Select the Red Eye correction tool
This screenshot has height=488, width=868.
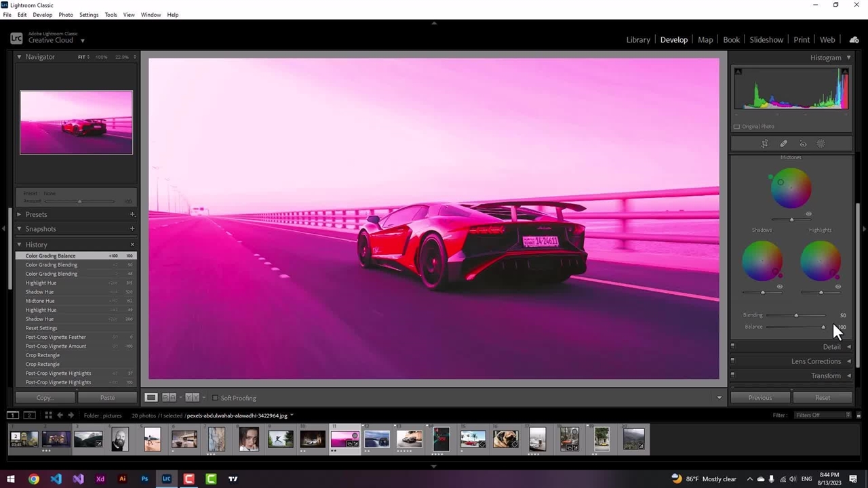(x=803, y=144)
